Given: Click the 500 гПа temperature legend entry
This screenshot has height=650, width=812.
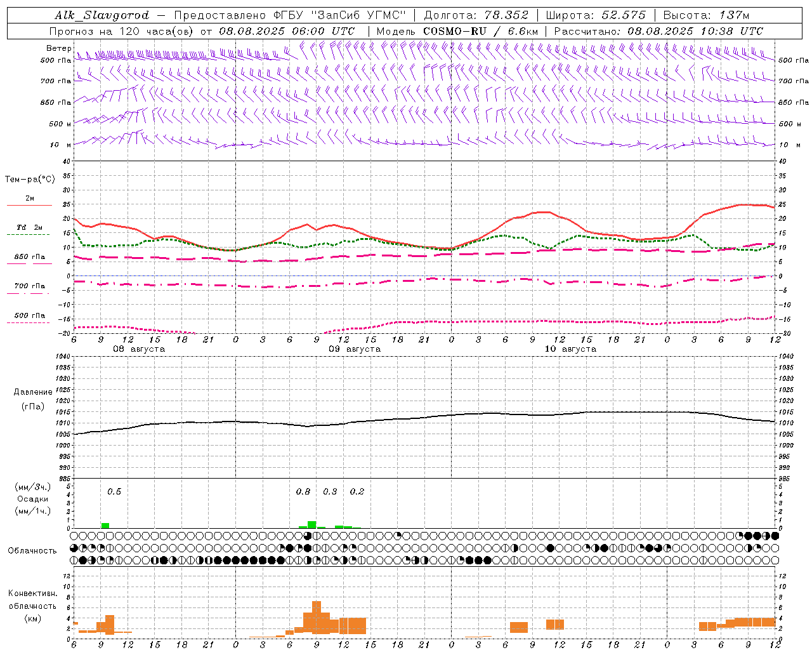Looking at the screenshot, I should coord(29,315).
